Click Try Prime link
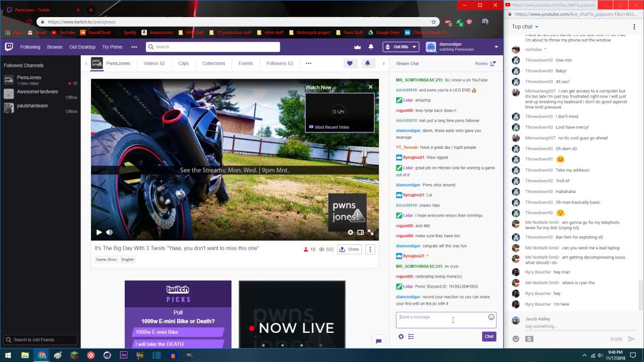This screenshot has height=362, width=644. click(x=112, y=47)
